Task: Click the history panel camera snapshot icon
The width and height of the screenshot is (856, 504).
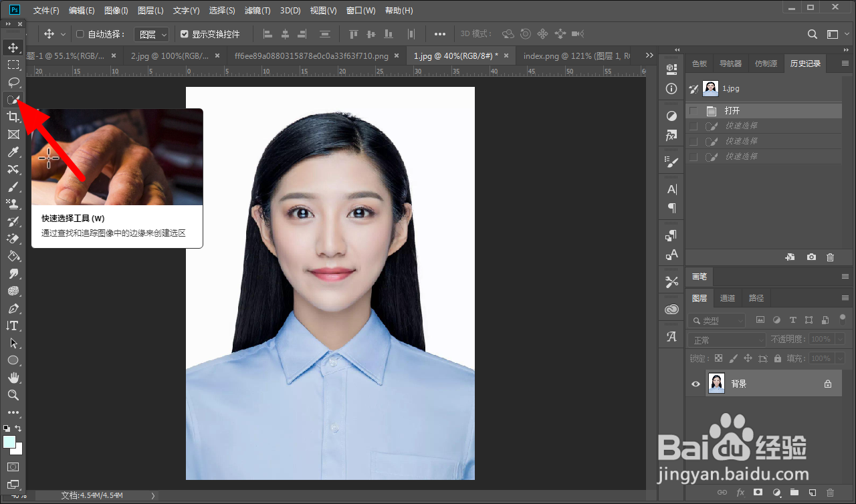Action: tap(811, 257)
